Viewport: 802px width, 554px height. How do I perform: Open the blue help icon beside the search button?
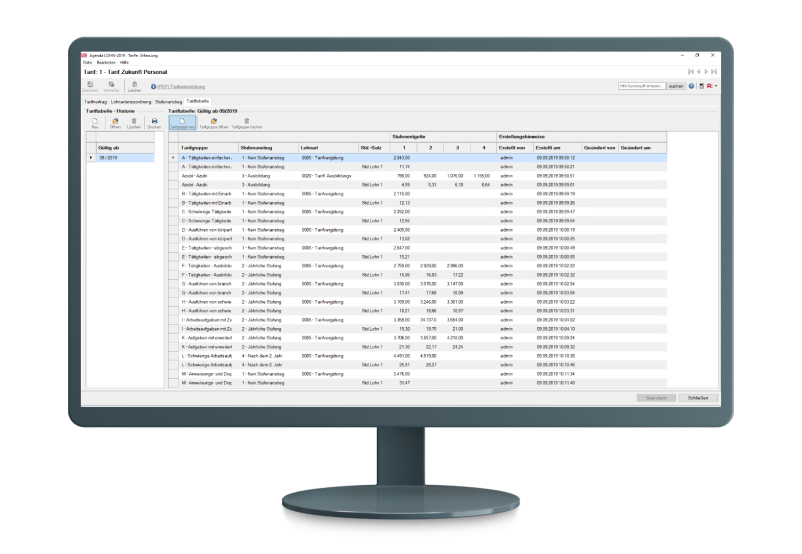pos(691,87)
